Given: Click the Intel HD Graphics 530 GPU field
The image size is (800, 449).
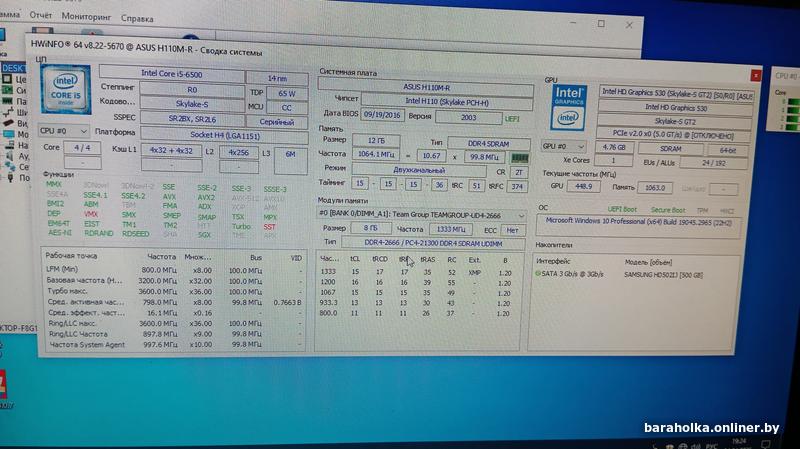Looking at the screenshot, I should click(x=676, y=108).
